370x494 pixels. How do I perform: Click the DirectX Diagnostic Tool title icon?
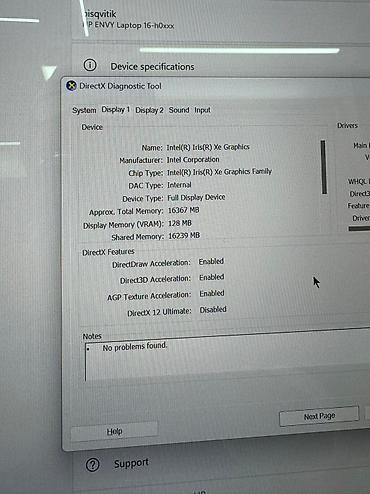(x=71, y=86)
